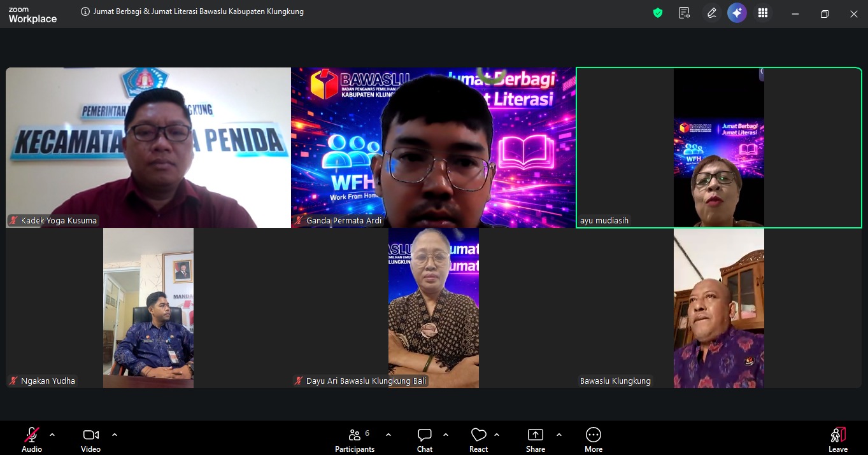Expand the Participants options arrow
Image resolution: width=868 pixels, height=455 pixels.
pyautogui.click(x=388, y=435)
